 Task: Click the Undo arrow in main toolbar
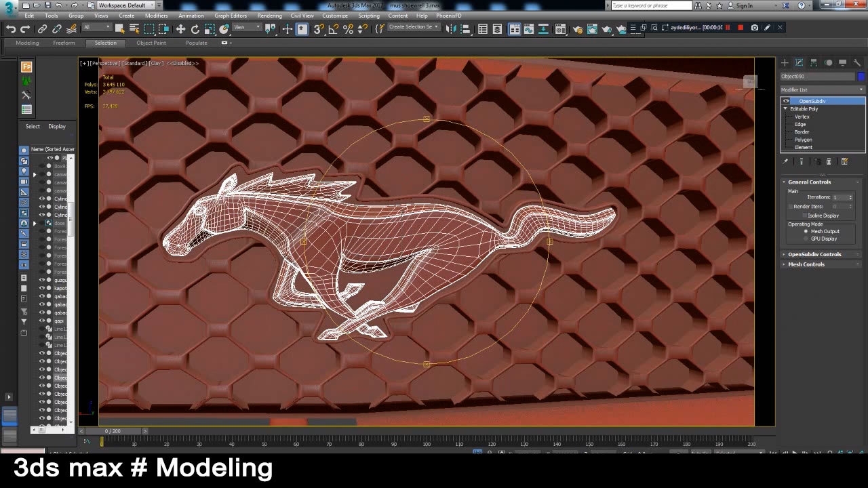[11, 29]
